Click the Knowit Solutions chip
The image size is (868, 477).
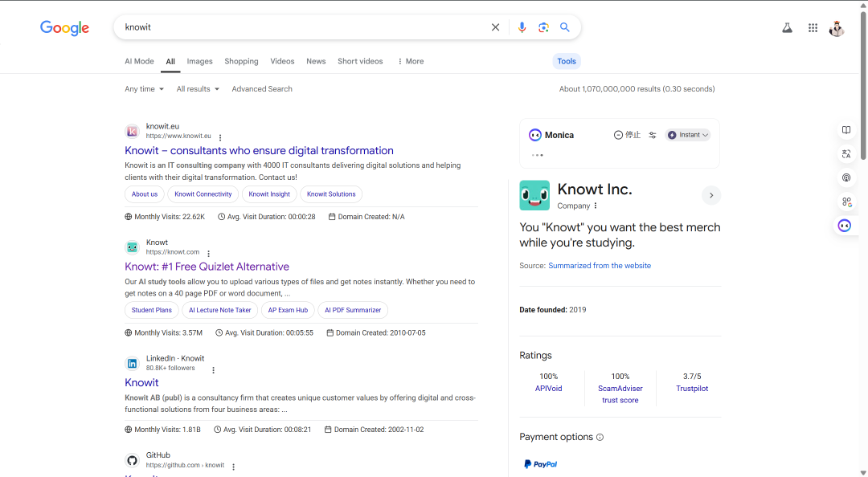coord(331,194)
